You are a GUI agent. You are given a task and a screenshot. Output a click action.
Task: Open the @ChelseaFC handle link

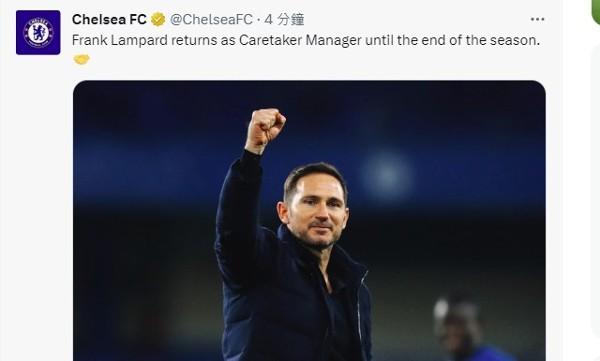(211, 20)
